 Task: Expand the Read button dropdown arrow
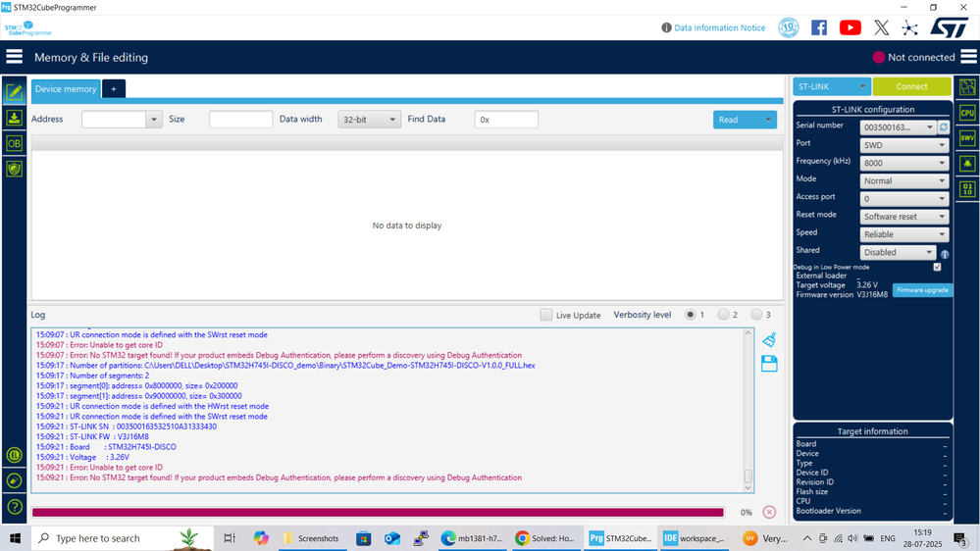click(768, 120)
